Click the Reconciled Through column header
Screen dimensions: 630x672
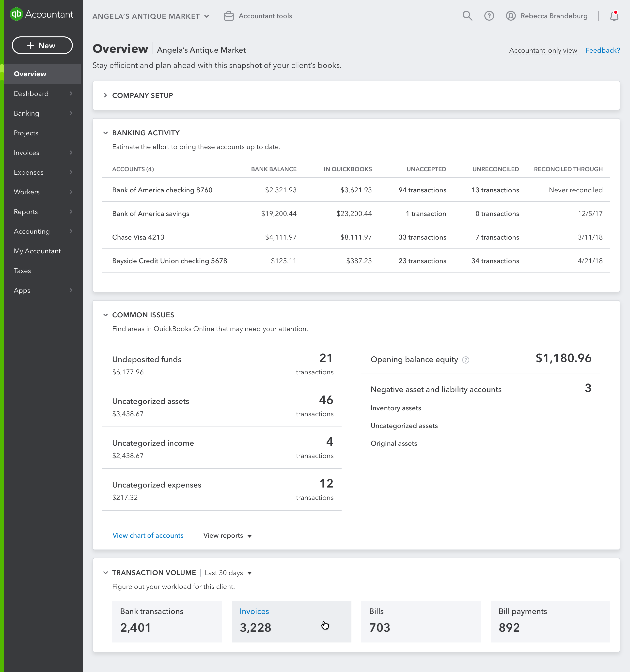coord(568,169)
